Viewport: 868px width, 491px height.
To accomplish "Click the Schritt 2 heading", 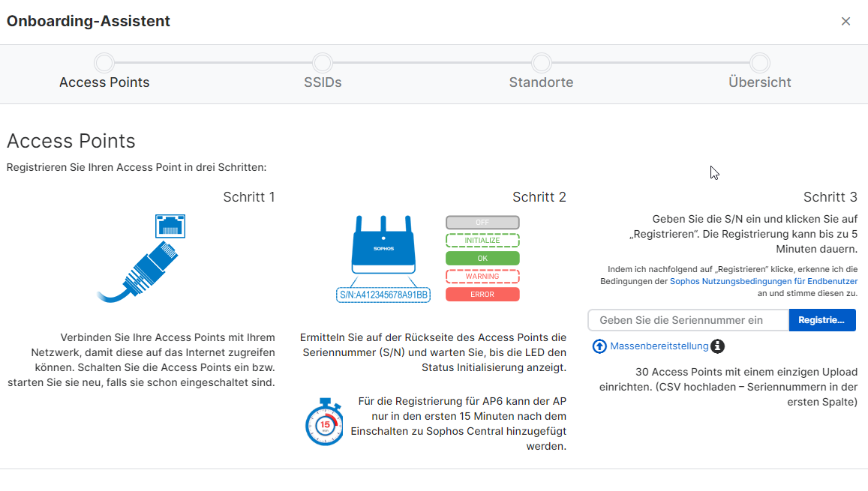I will [x=539, y=197].
